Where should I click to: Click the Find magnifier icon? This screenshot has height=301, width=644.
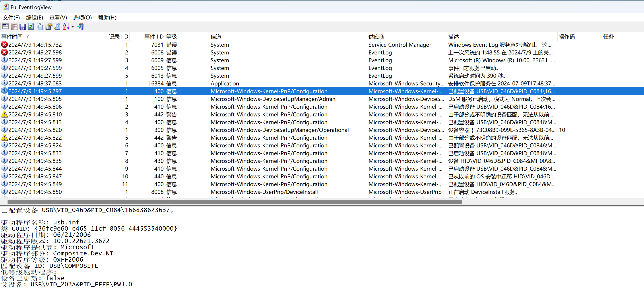pos(57,27)
